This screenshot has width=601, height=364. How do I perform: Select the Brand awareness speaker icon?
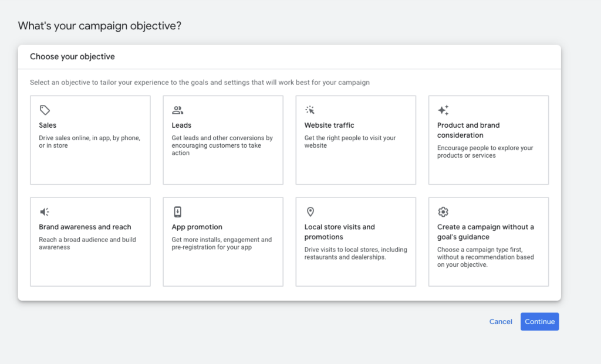click(45, 211)
